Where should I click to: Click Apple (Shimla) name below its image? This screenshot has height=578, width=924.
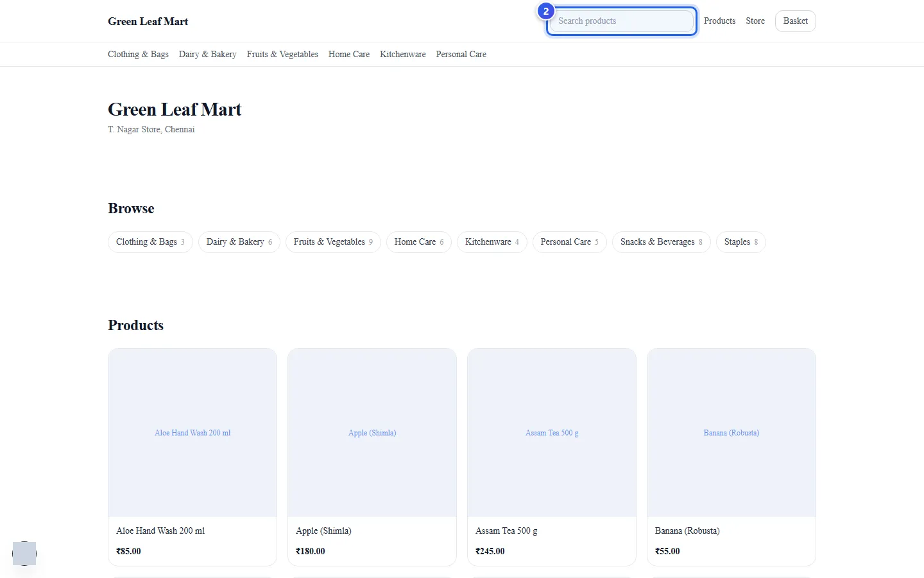323,531
